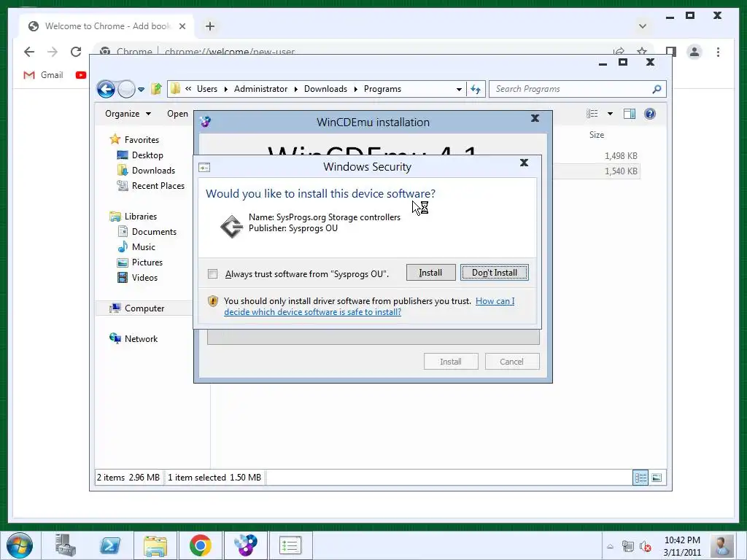The height and width of the screenshot is (560, 747).
Task: Click the WinCDEmu installer title icon
Action: (x=205, y=122)
